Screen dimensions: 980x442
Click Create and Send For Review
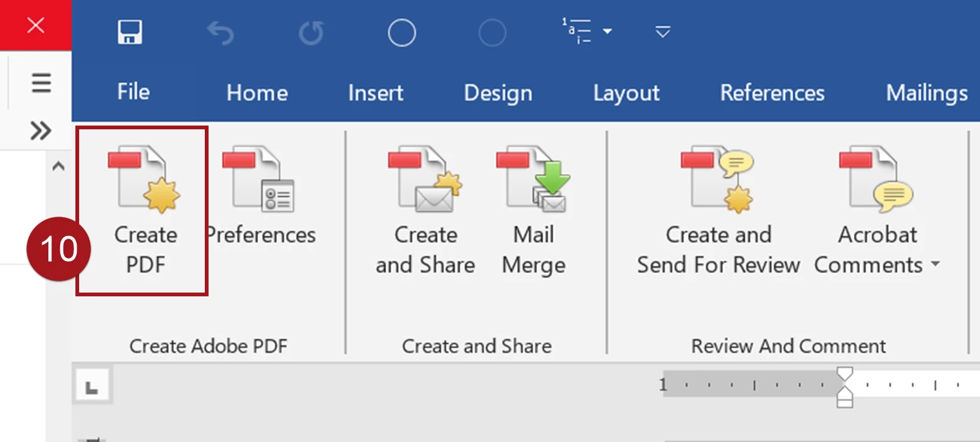tap(719, 212)
